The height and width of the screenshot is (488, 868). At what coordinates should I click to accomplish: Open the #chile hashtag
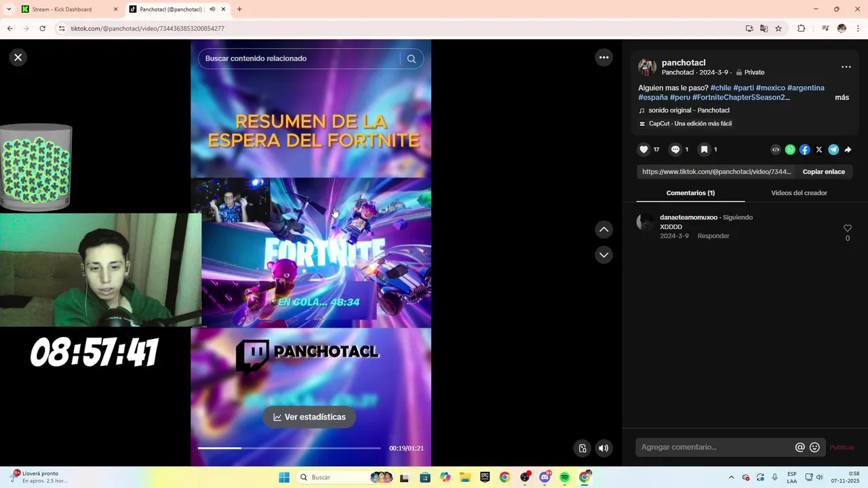[x=720, y=88]
